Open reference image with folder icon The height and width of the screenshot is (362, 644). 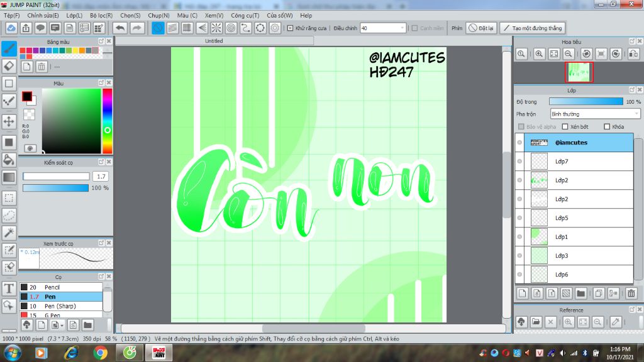point(536,322)
